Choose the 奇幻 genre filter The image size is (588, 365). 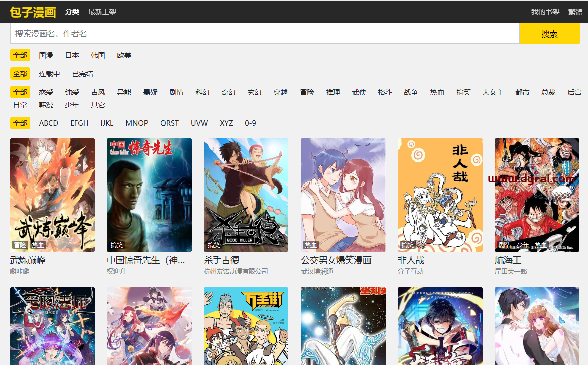[x=228, y=92]
